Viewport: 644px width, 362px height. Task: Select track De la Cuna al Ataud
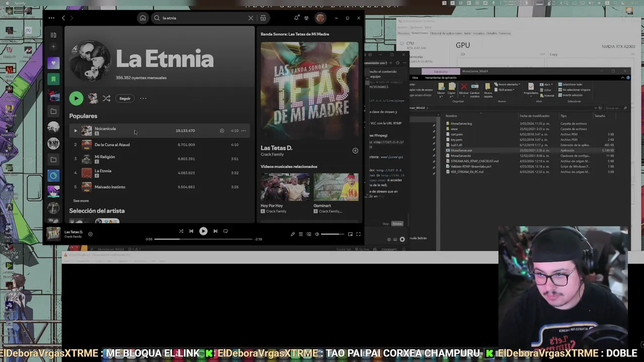(x=159, y=145)
